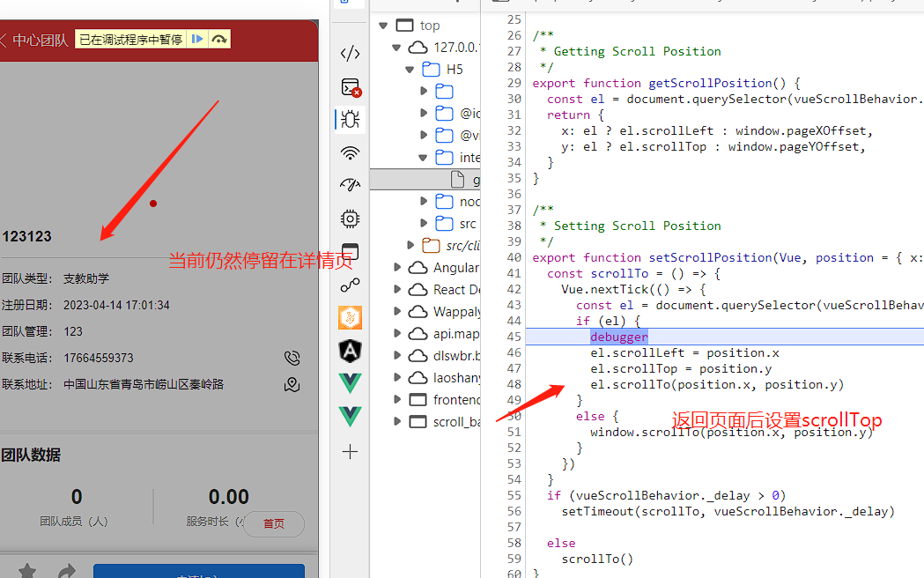Collapse the top frame tree node
924x578 pixels.
pyautogui.click(x=383, y=26)
